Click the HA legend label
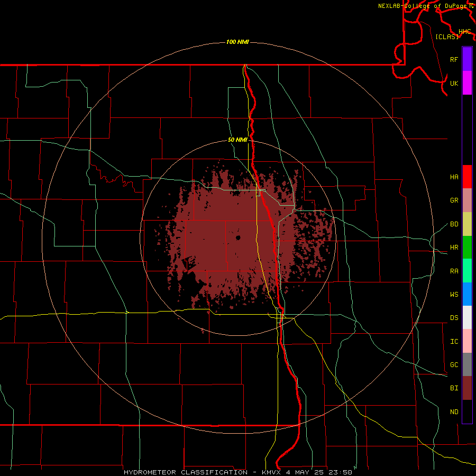The height and width of the screenshot is (476, 476). click(x=454, y=177)
